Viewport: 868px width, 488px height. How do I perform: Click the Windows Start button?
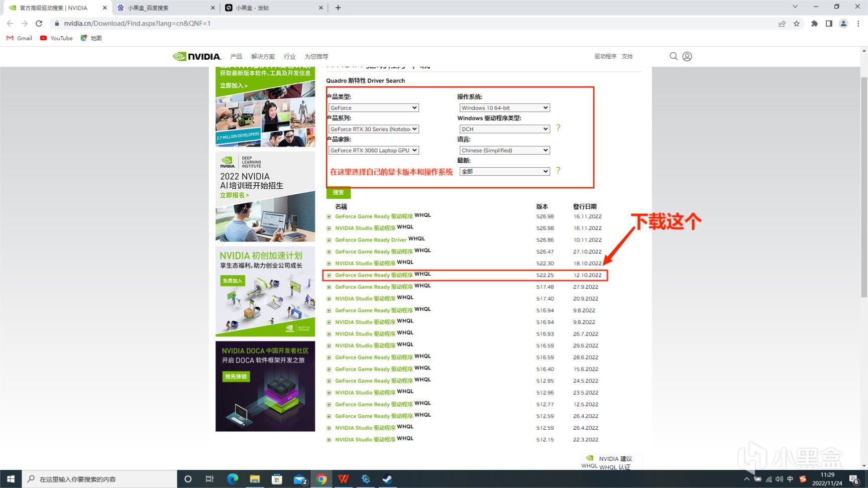coord(11,479)
